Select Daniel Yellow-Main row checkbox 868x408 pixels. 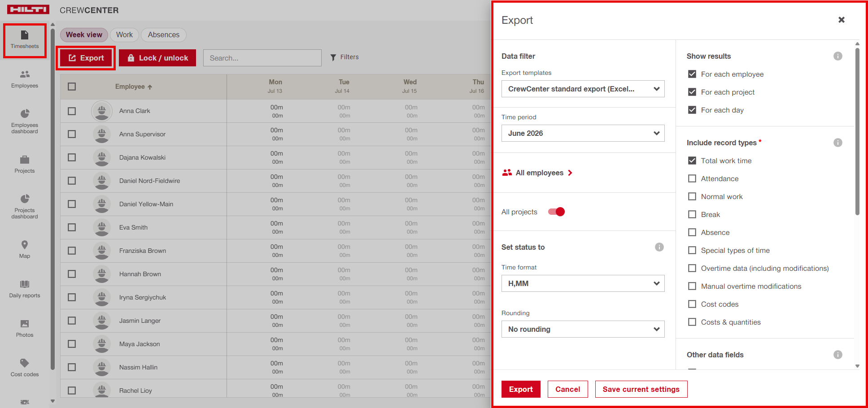(72, 204)
